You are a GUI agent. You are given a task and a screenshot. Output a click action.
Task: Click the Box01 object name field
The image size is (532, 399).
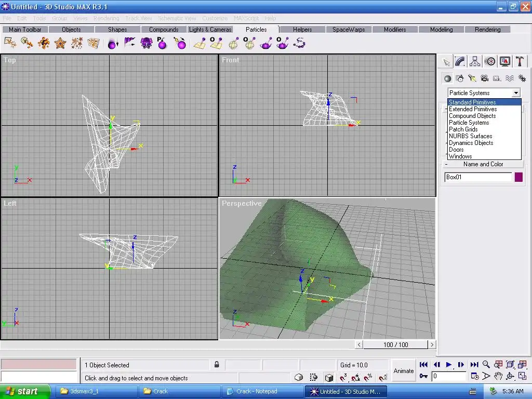click(478, 177)
